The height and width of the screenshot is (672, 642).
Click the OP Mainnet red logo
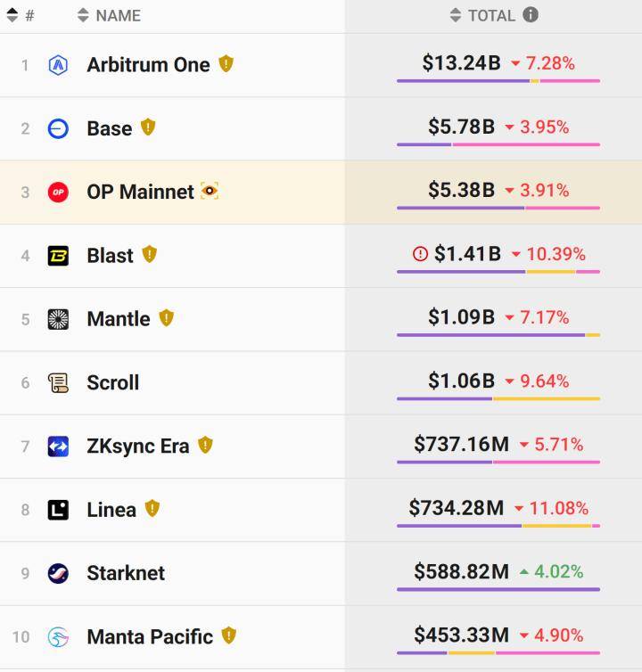pyautogui.click(x=58, y=192)
